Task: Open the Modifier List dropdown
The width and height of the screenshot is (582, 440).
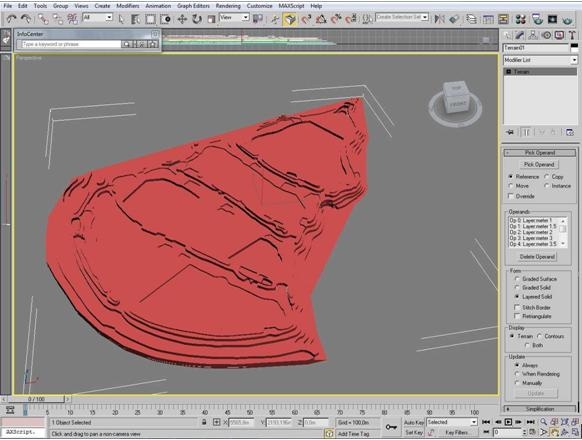Action: click(x=540, y=60)
